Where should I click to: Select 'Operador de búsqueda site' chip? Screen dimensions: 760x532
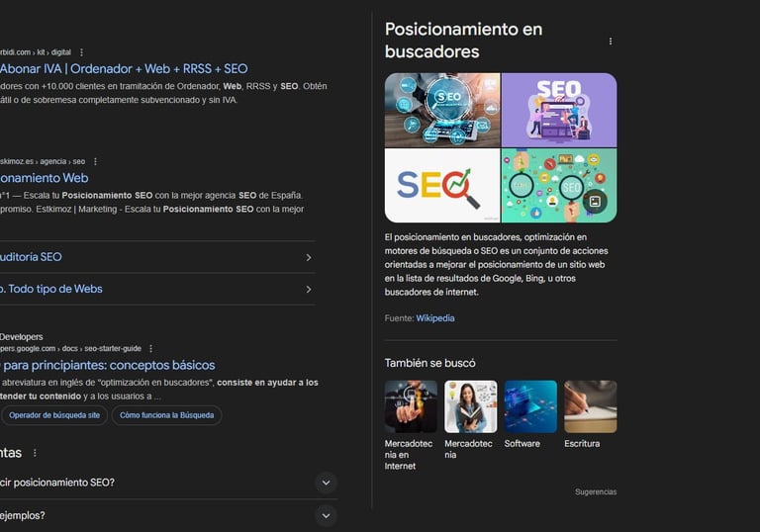[53, 415]
